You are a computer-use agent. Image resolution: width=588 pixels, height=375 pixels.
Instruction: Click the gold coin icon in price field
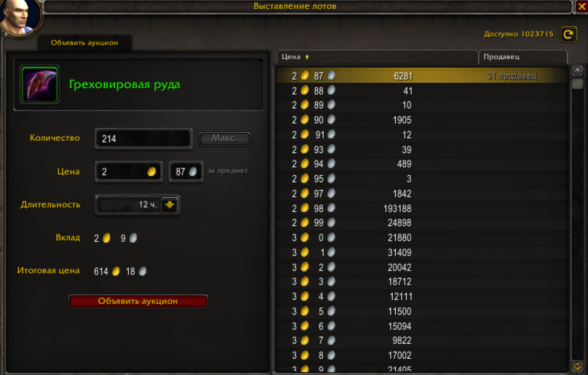tap(151, 172)
